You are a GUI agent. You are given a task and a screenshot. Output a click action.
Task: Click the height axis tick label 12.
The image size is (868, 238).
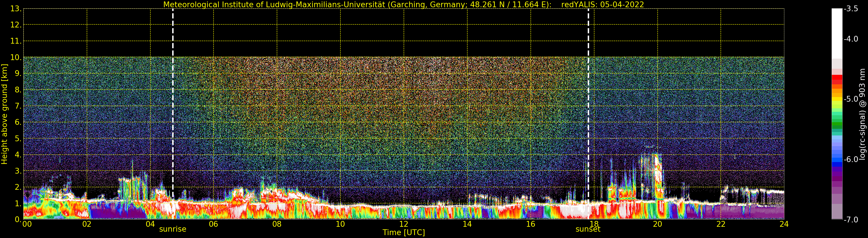[16, 25]
